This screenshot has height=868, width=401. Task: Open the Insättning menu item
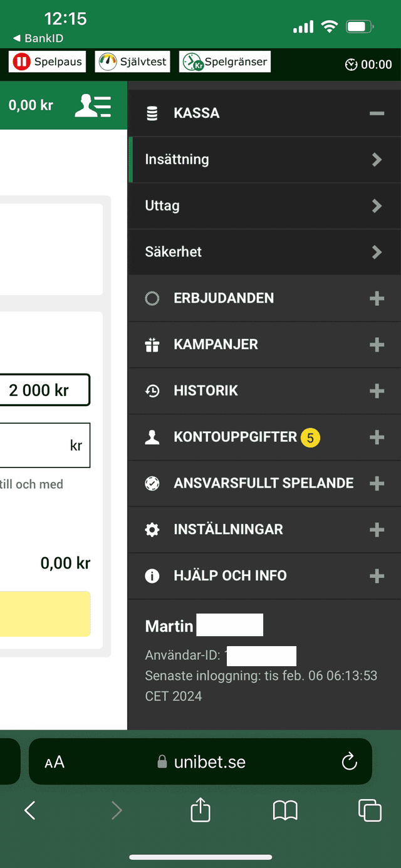click(x=263, y=160)
